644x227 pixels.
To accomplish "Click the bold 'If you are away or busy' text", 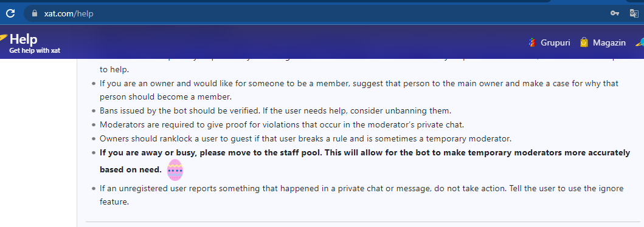I will (x=365, y=161).
